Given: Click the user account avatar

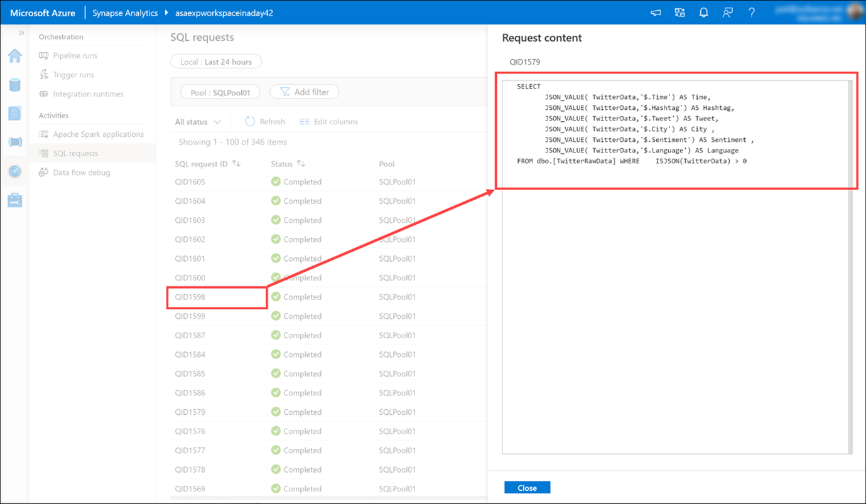Looking at the screenshot, I should (855, 13).
